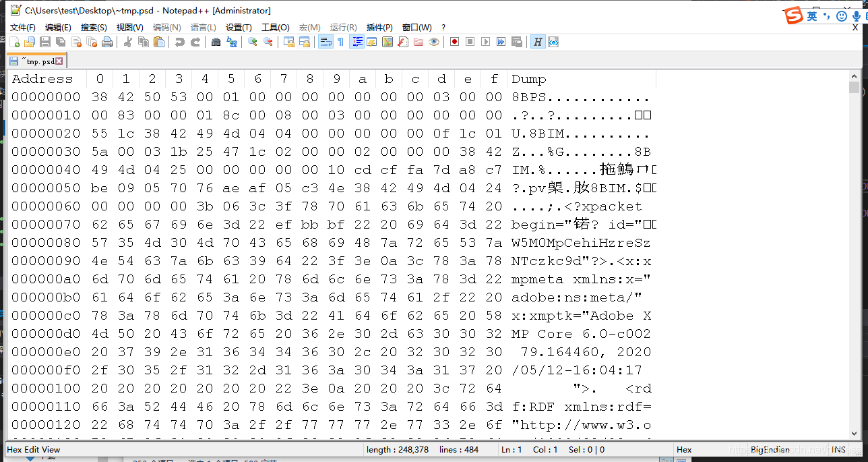Open the 视图(V) menu
868x462 pixels.
(129, 28)
